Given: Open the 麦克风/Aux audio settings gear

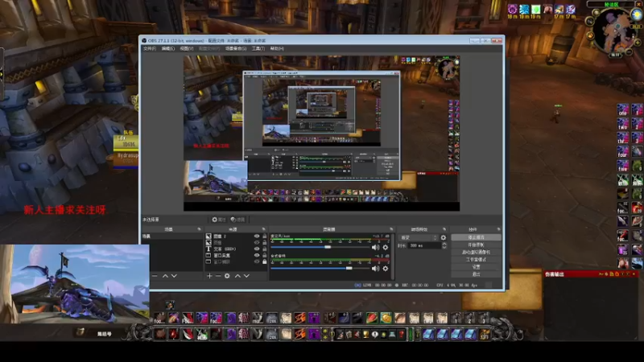Looking at the screenshot, I should point(386,248).
